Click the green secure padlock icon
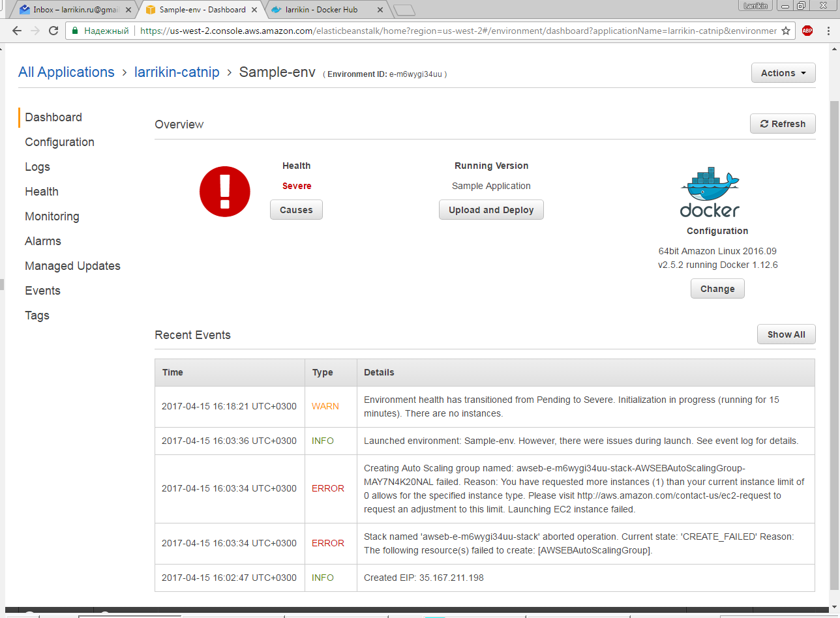The image size is (840, 618). [75, 31]
